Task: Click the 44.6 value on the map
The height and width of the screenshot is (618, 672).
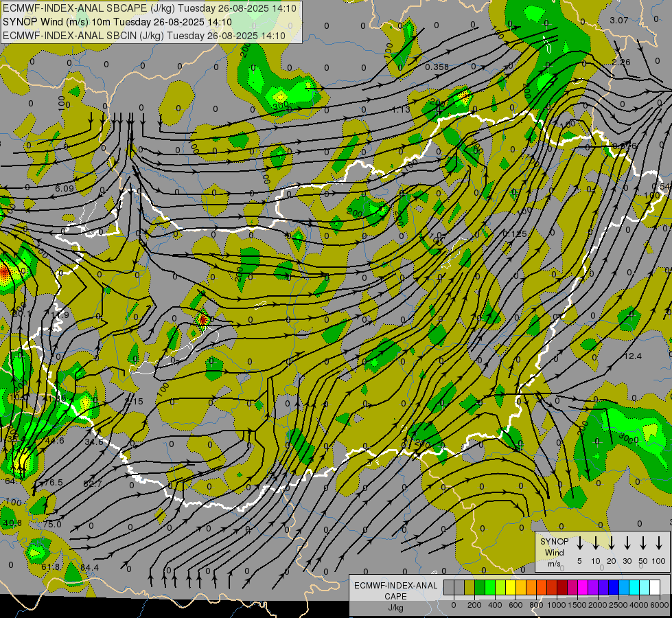Action: point(54,440)
